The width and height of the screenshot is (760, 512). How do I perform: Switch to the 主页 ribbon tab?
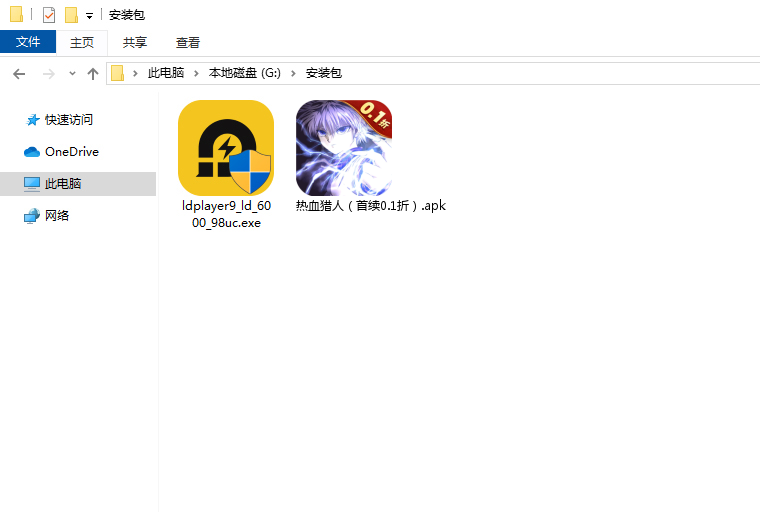click(82, 42)
